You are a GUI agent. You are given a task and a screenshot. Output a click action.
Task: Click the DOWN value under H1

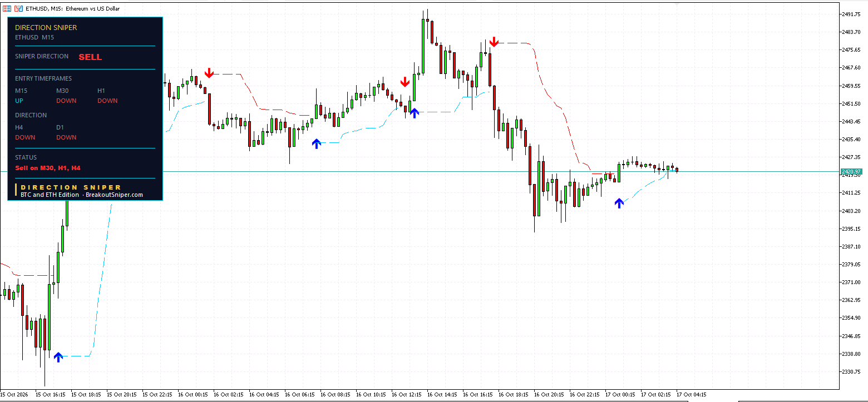pyautogui.click(x=107, y=101)
